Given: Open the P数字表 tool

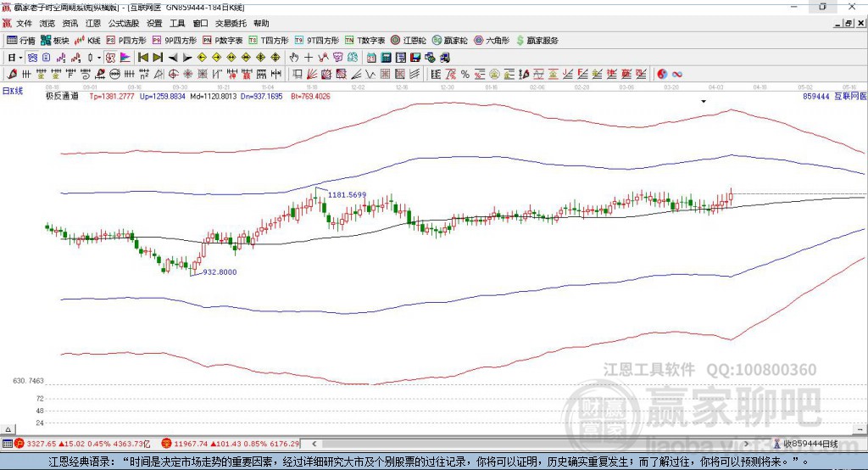Looking at the screenshot, I should point(223,41).
